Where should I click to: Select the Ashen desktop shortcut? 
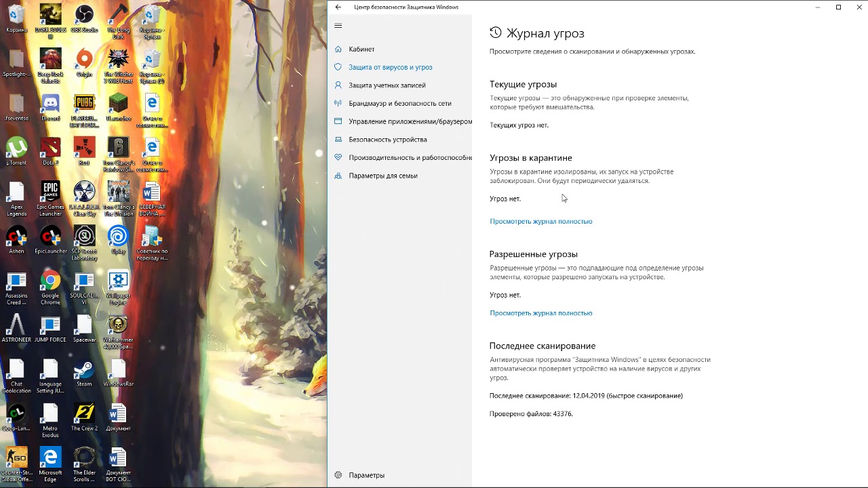point(16,240)
